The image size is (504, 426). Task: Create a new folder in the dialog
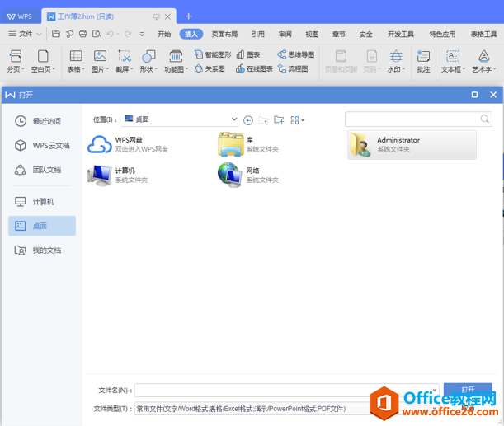pos(279,119)
